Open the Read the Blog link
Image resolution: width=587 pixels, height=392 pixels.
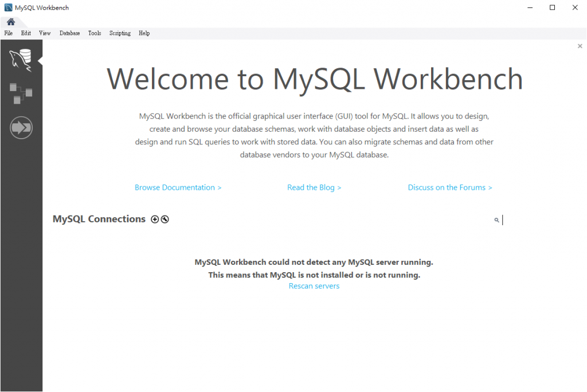[314, 187]
